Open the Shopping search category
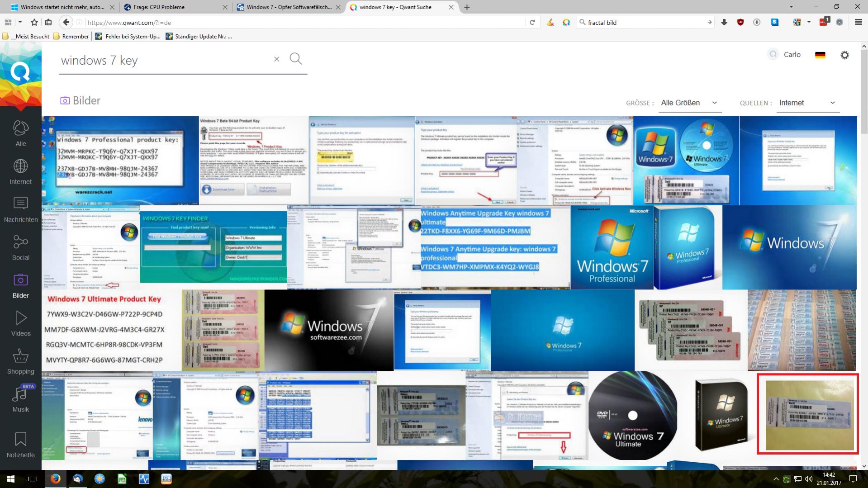Viewport: 868px width, 488px height. click(x=20, y=362)
